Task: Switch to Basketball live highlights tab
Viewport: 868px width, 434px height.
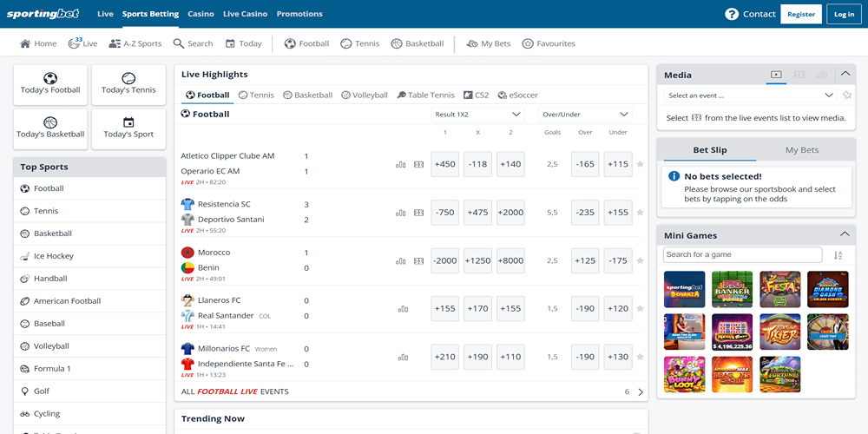Action: 308,95
